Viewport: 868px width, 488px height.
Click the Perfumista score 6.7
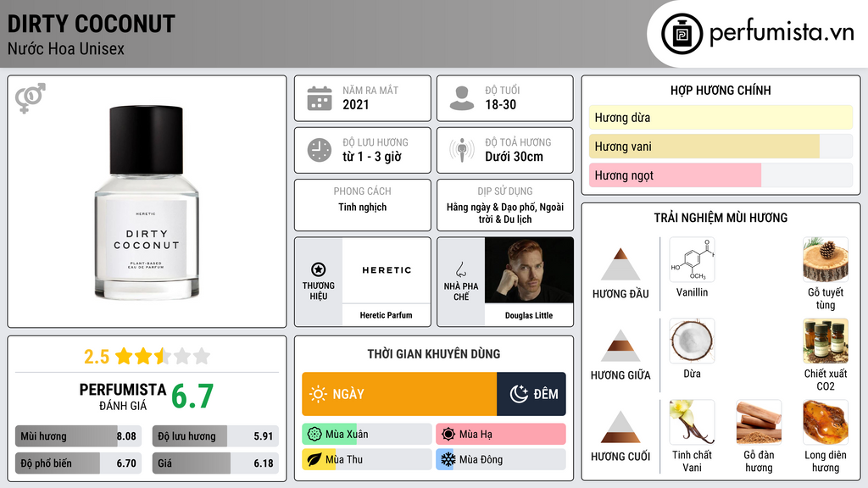point(192,396)
